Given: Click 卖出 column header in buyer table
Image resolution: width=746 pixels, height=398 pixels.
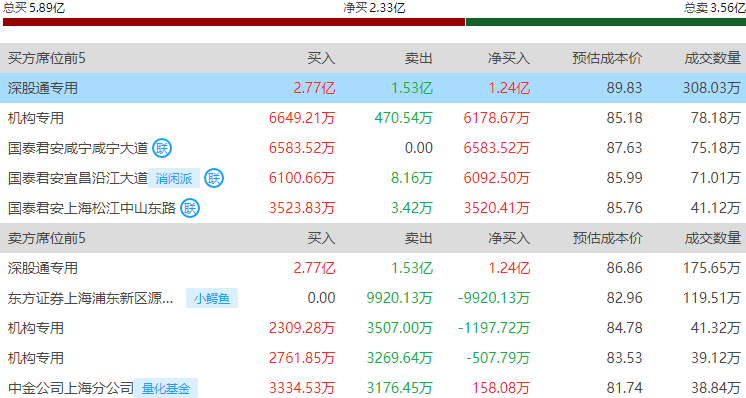Looking at the screenshot, I should [419, 58].
